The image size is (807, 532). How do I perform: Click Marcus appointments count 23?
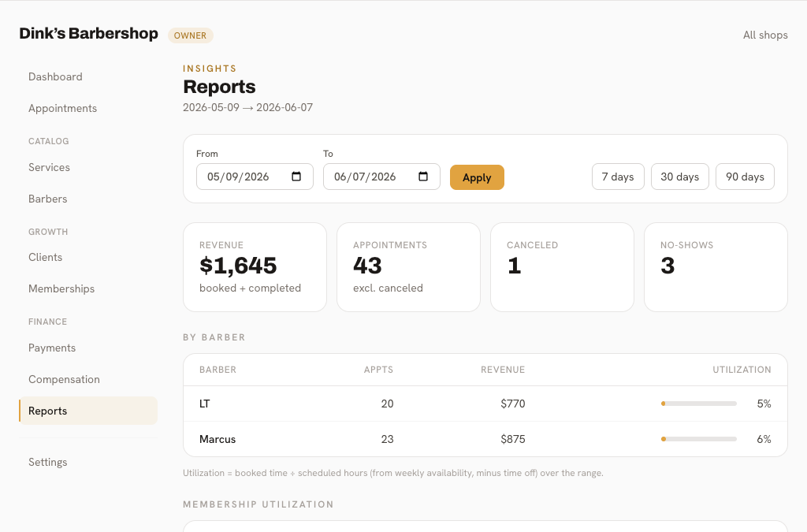coord(387,439)
